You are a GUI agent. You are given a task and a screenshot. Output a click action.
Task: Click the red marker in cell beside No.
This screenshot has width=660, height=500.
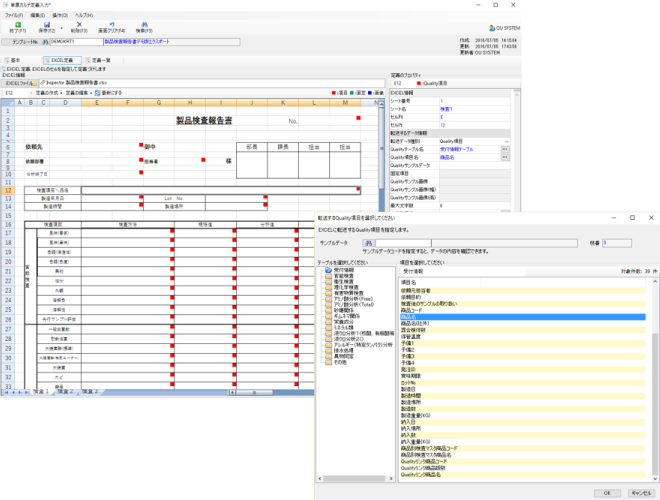point(358,118)
